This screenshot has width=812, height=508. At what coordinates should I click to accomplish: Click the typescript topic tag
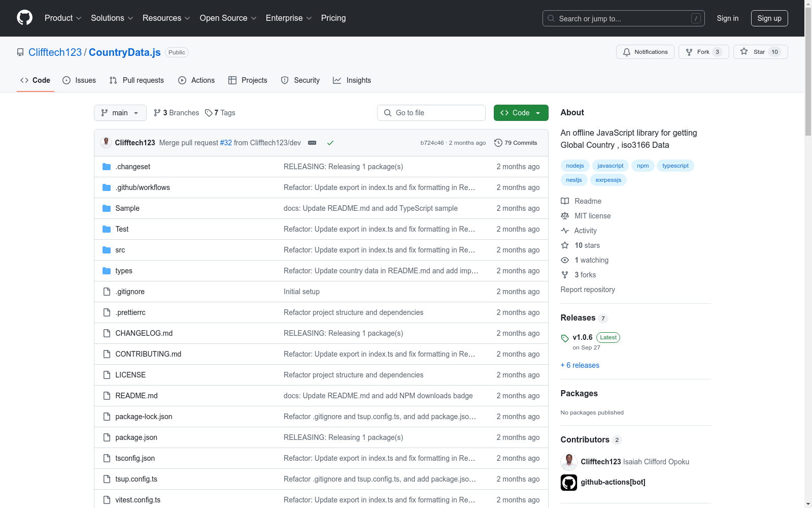(675, 166)
